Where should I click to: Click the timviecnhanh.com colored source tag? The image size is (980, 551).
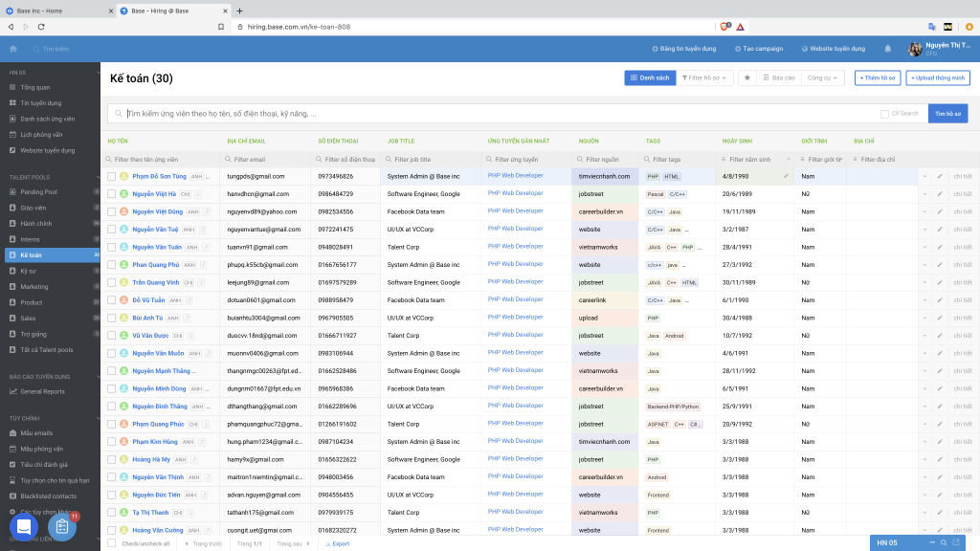[605, 176]
